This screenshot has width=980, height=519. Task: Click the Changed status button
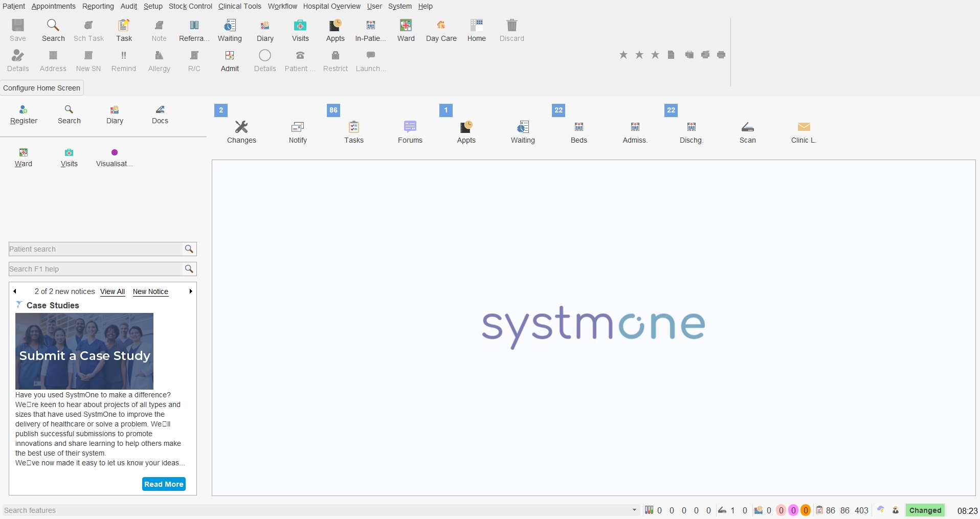(x=925, y=510)
